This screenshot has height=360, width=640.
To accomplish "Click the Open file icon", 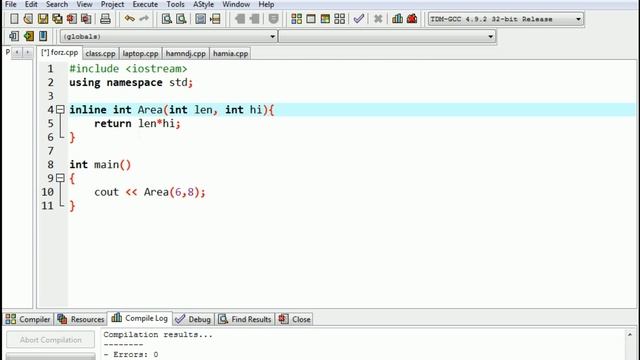I will [28, 19].
